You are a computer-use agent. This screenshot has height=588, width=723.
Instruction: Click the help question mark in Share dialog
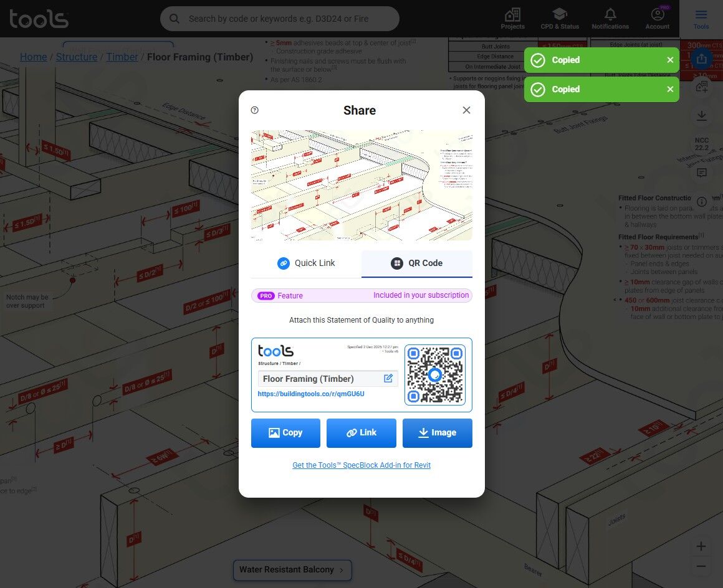point(254,110)
